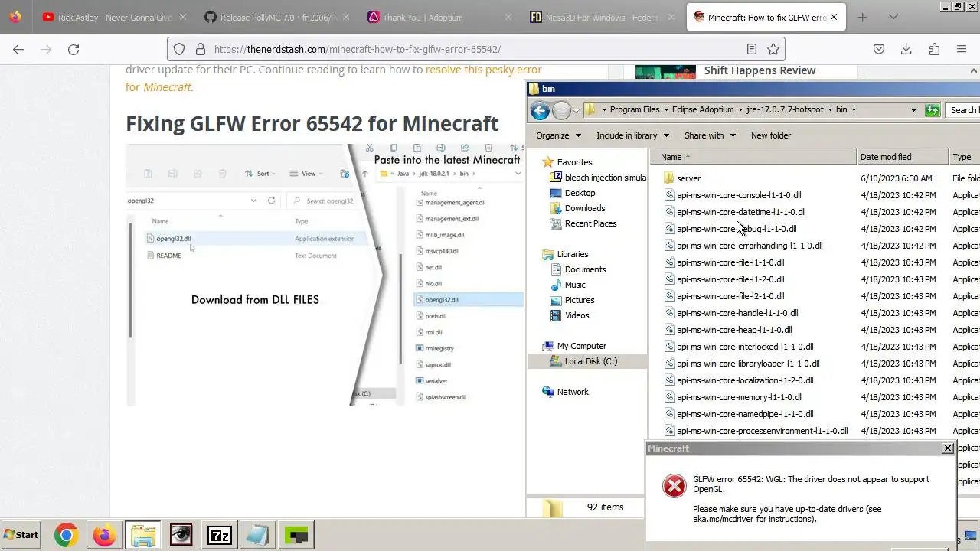Switch to Release PollyMC GitHub tab
The height and width of the screenshot is (551, 980).
coord(277,17)
